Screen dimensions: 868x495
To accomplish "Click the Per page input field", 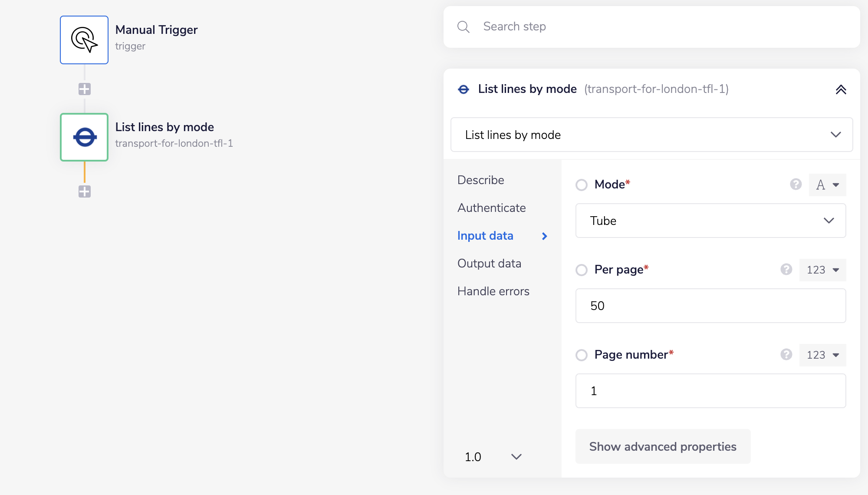I will click(x=710, y=306).
